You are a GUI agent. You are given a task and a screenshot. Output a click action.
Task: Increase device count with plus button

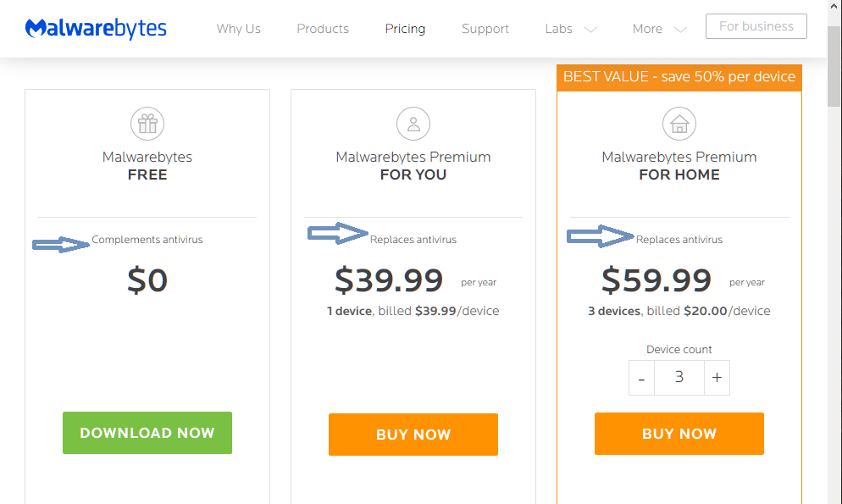click(x=717, y=378)
